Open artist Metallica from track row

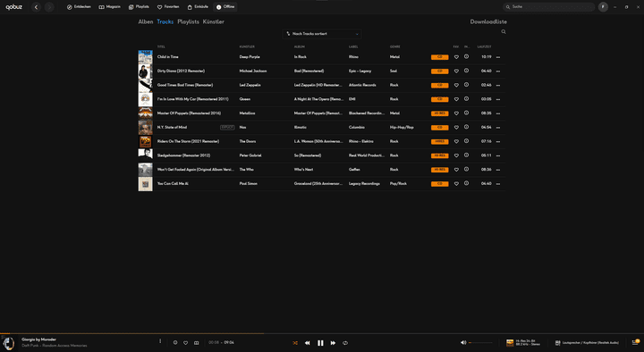tap(247, 113)
